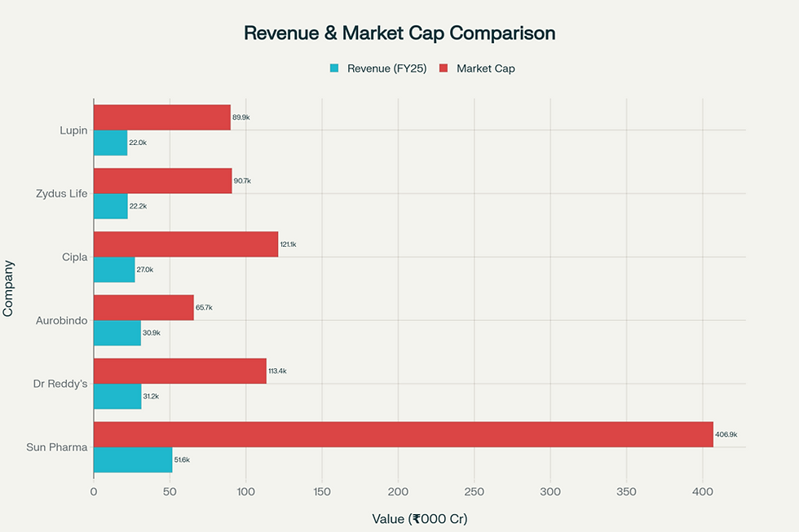This screenshot has height=532, width=799.
Task: Click the Lupin category label
Action: point(73,130)
